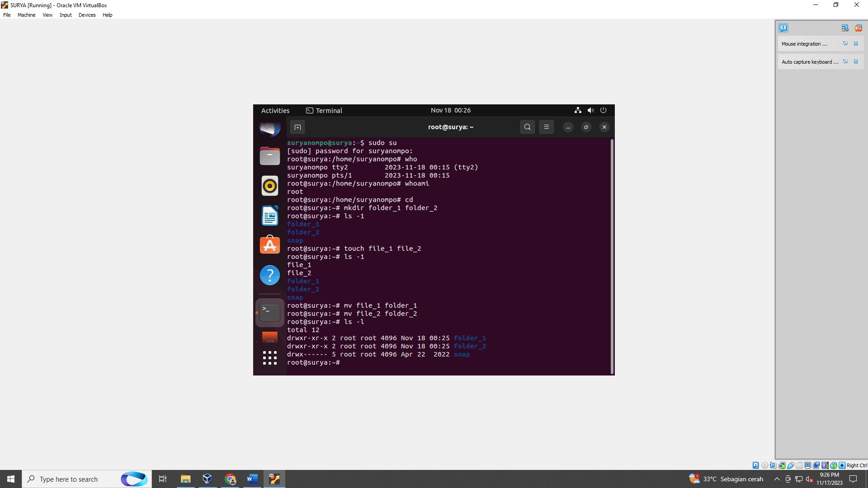
Task: Open Ubuntu Software from the dock
Action: pos(270,245)
